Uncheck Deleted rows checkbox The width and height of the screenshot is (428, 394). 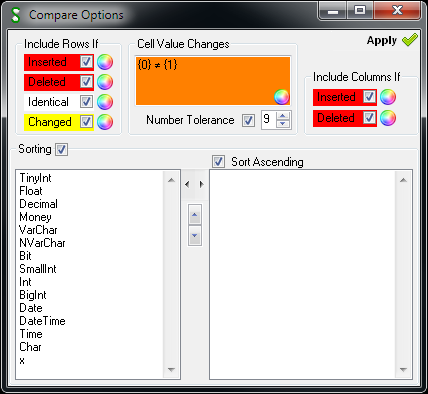click(x=86, y=82)
